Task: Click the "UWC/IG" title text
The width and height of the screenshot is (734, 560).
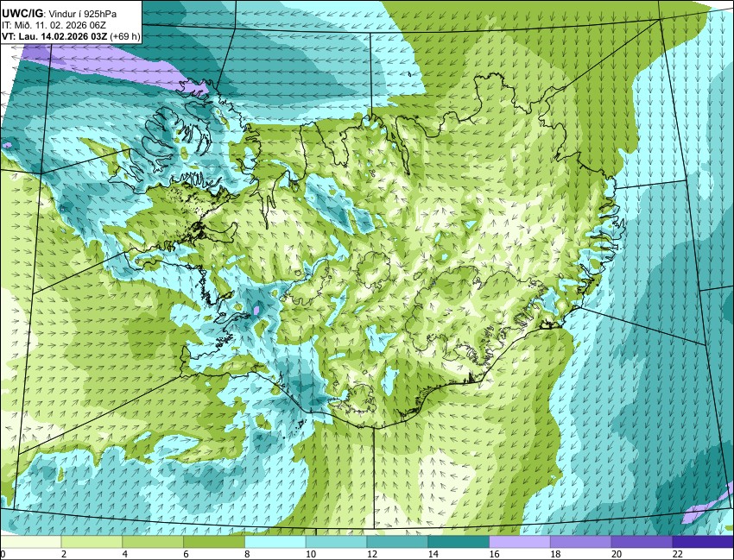Action: pyautogui.click(x=22, y=14)
